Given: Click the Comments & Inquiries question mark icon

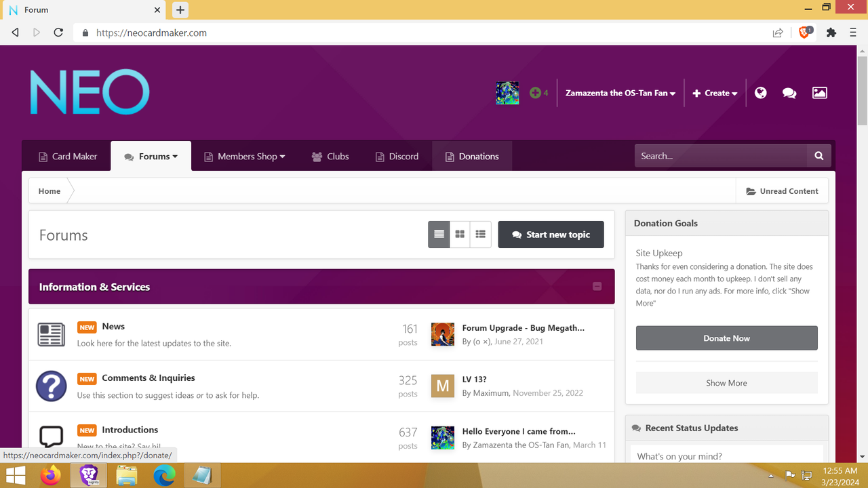Looking at the screenshot, I should tap(52, 386).
